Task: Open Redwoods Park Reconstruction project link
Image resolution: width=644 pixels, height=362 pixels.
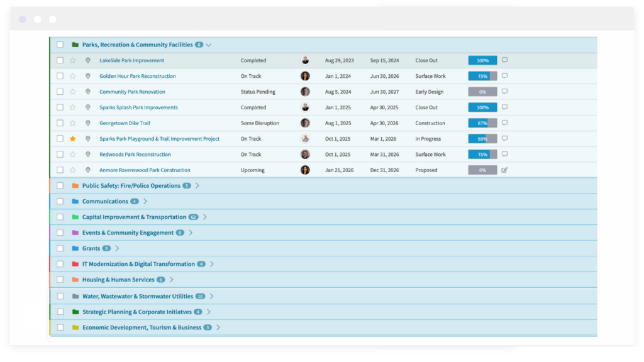Action: click(x=135, y=155)
